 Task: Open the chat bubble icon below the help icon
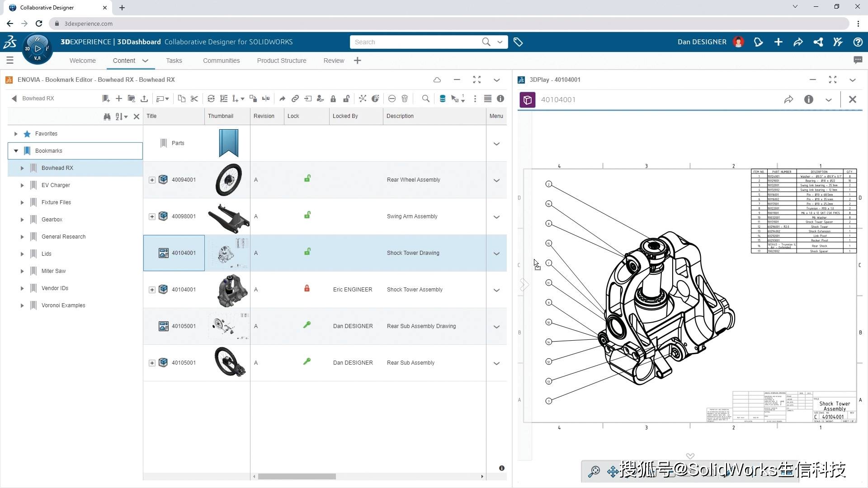point(858,60)
